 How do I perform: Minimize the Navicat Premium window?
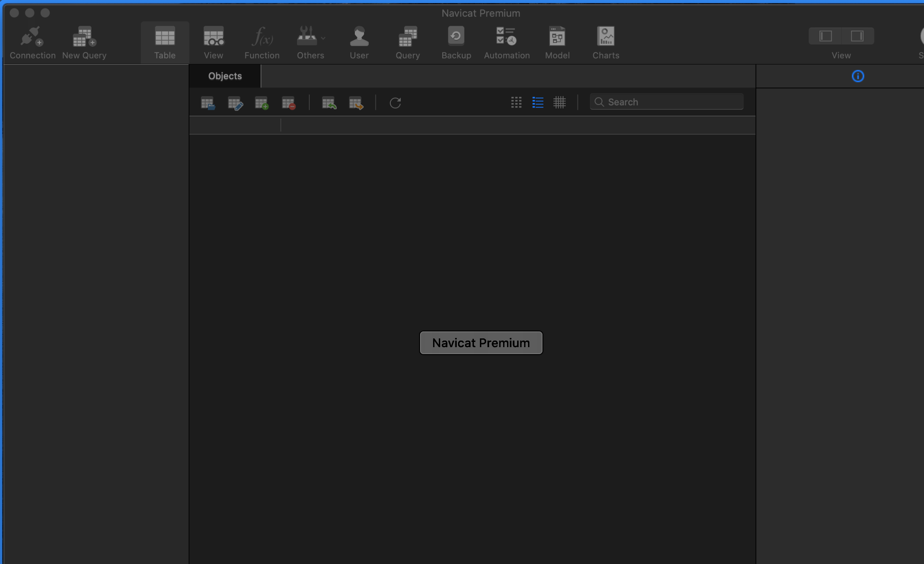pyautogui.click(x=30, y=13)
